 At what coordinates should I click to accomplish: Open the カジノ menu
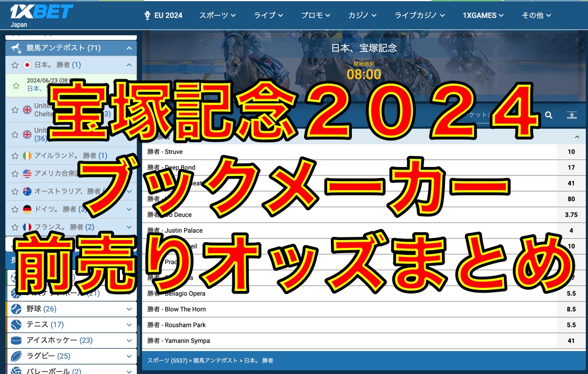(362, 15)
